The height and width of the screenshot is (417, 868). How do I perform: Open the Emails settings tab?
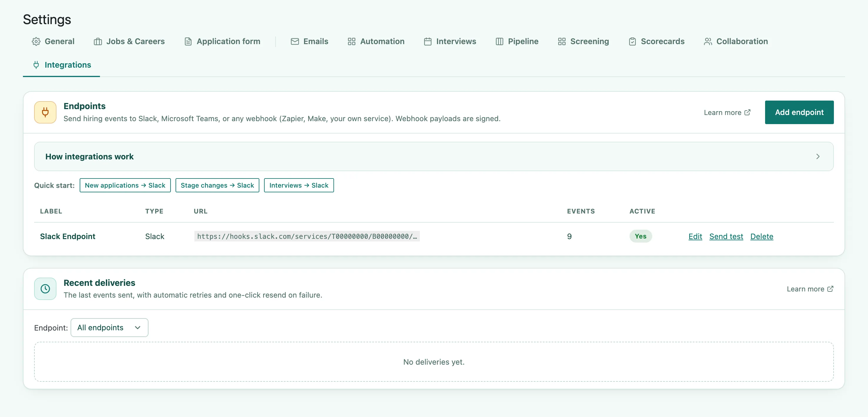(x=309, y=41)
